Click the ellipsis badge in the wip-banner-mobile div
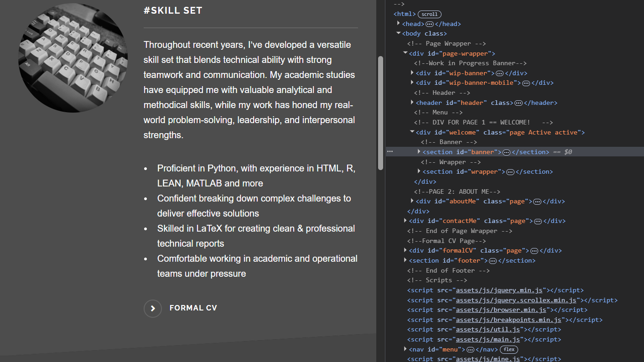 click(526, 83)
